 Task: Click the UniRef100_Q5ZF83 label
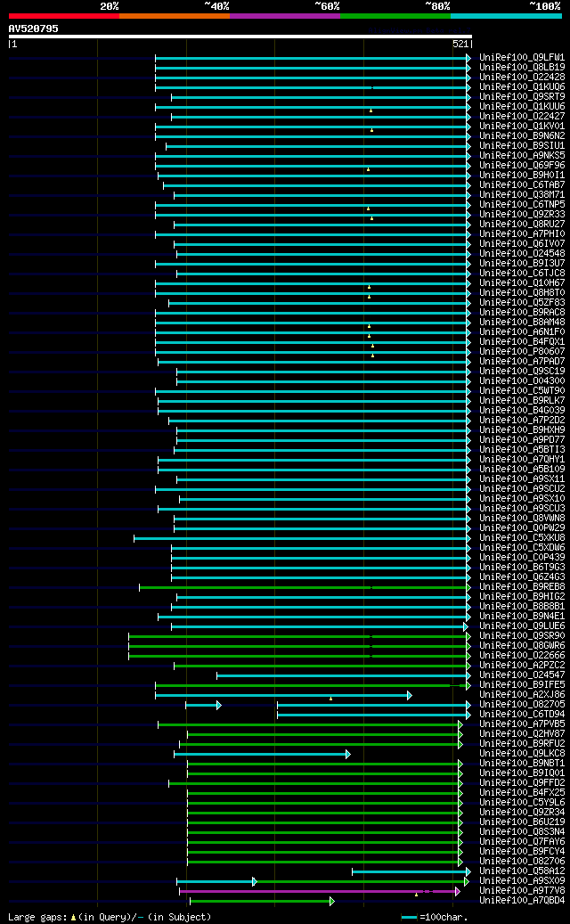click(522, 303)
